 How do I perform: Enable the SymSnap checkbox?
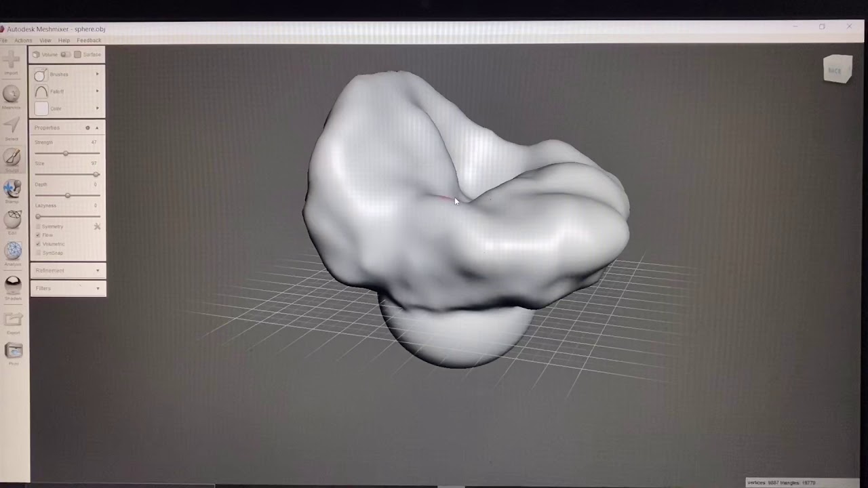pyautogui.click(x=38, y=253)
